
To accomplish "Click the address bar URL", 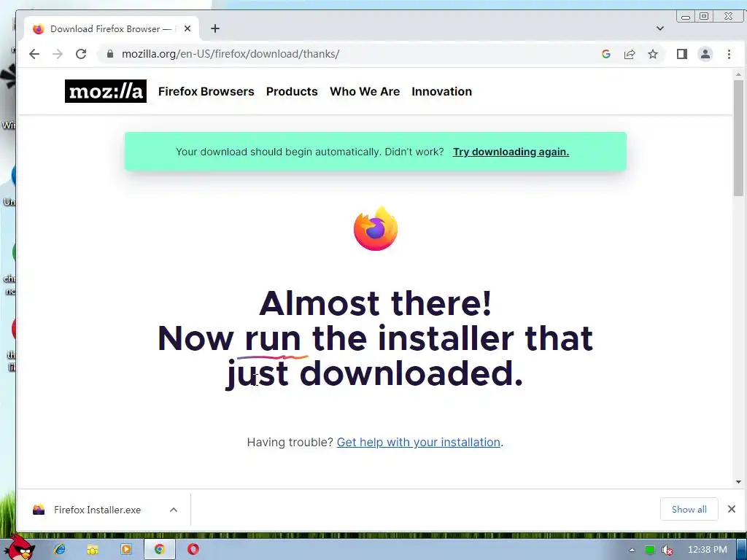I will coord(231,54).
